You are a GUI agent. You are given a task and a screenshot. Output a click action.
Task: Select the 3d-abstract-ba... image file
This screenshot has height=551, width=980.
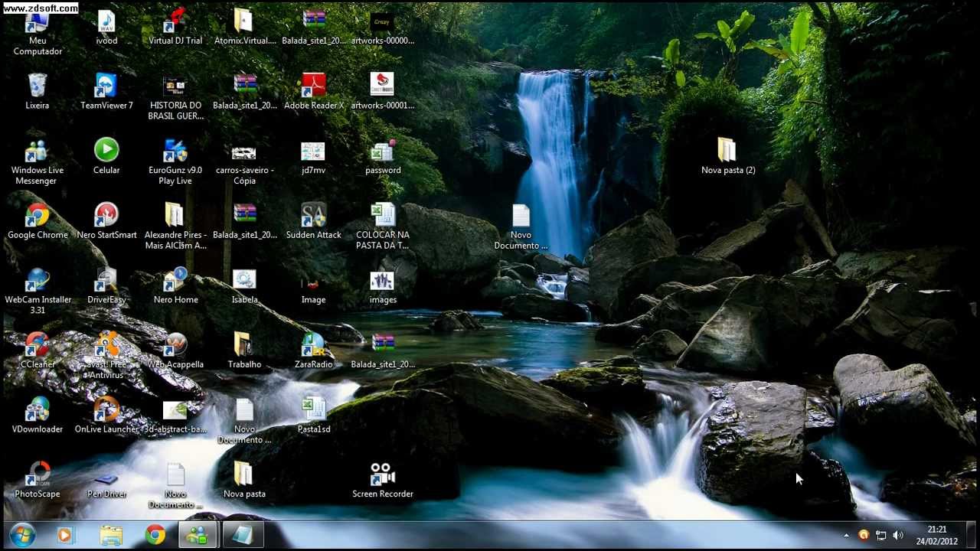tap(175, 416)
